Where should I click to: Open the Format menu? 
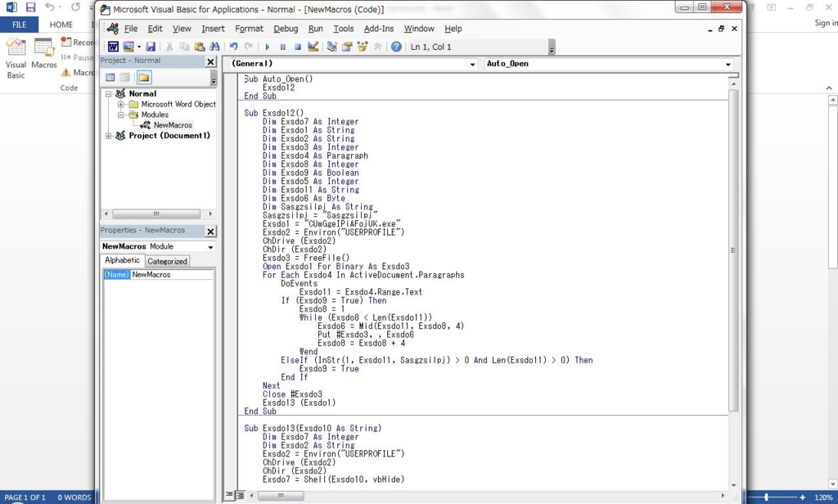(249, 29)
